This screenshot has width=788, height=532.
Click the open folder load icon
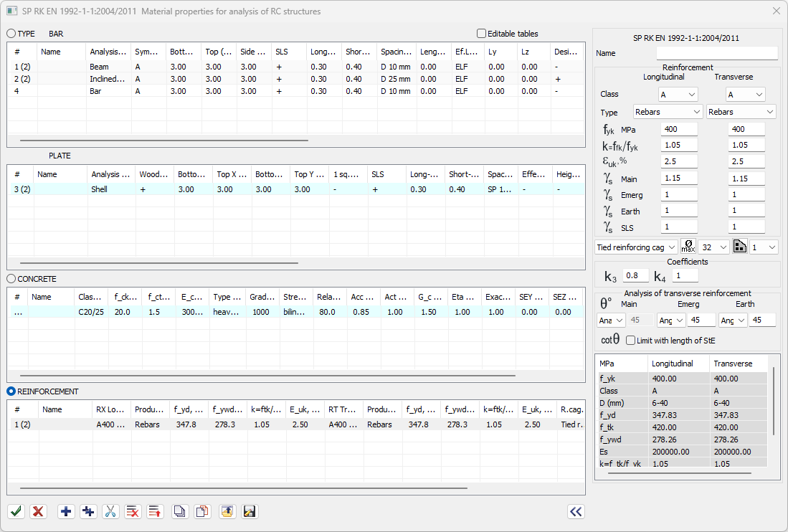click(227, 511)
